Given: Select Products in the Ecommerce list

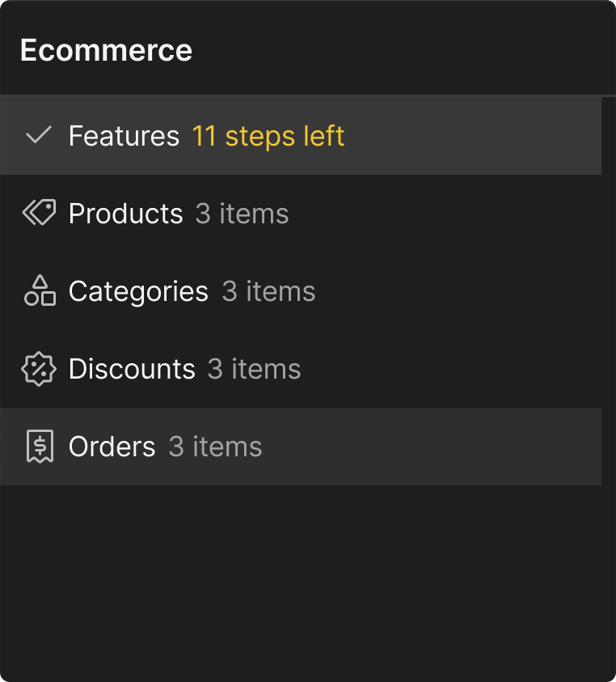Looking at the screenshot, I should click(125, 214).
